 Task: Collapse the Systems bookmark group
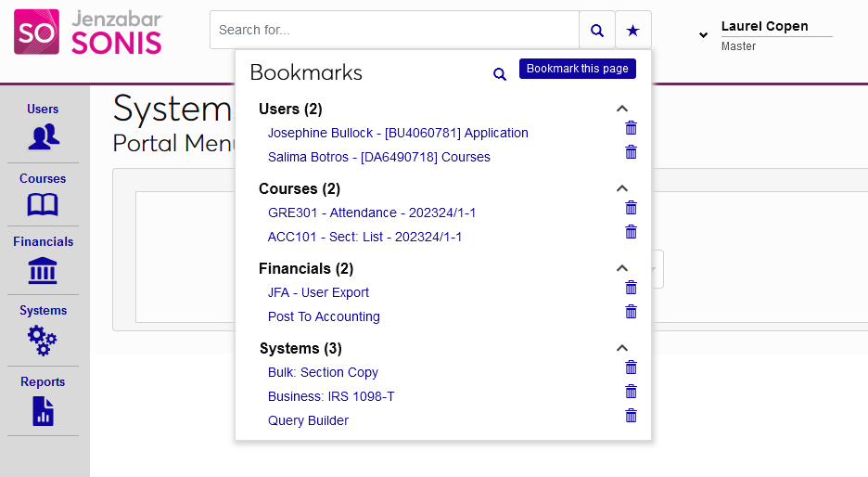click(622, 348)
